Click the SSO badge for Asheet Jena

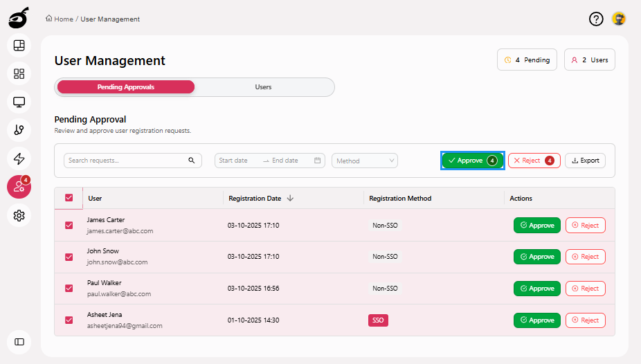coord(378,320)
